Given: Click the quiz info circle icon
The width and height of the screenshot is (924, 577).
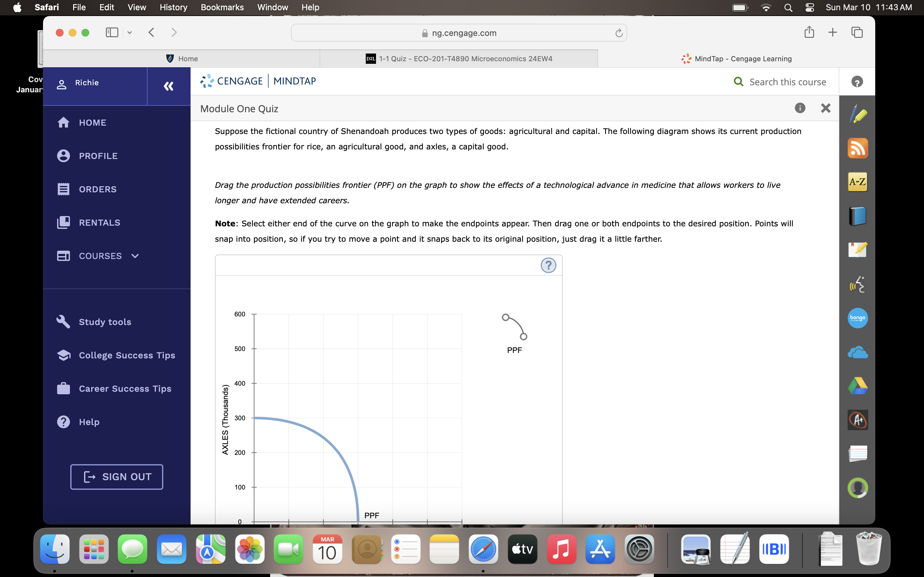Looking at the screenshot, I should coord(800,108).
